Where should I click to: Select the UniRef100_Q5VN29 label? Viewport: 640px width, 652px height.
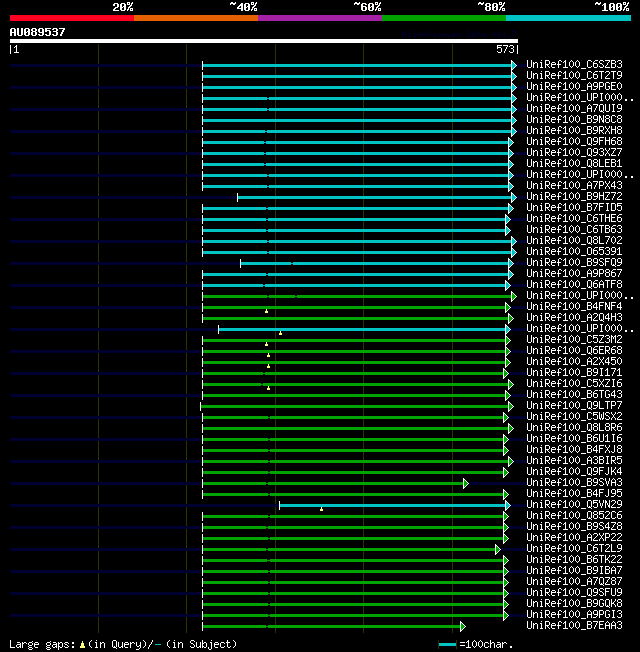pos(574,504)
